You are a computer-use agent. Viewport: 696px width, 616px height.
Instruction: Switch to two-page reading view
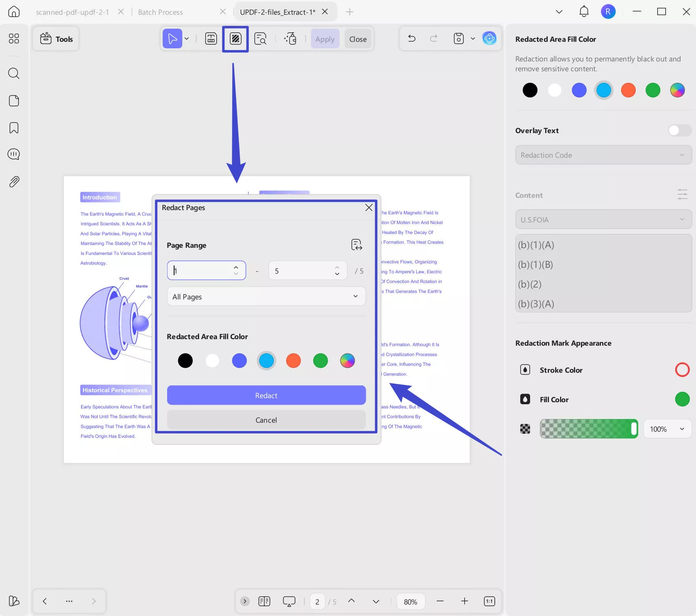click(x=264, y=601)
